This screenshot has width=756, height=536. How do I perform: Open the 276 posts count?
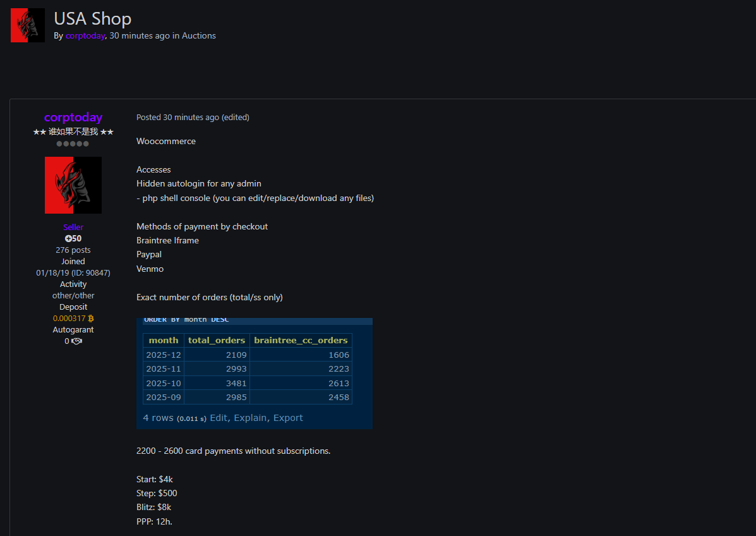[73, 250]
